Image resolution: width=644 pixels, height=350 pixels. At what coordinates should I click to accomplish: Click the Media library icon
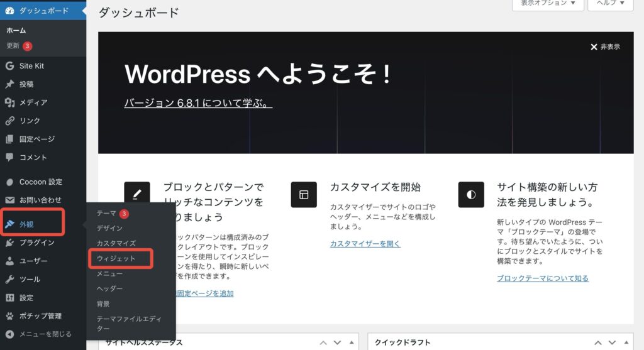(x=9, y=102)
